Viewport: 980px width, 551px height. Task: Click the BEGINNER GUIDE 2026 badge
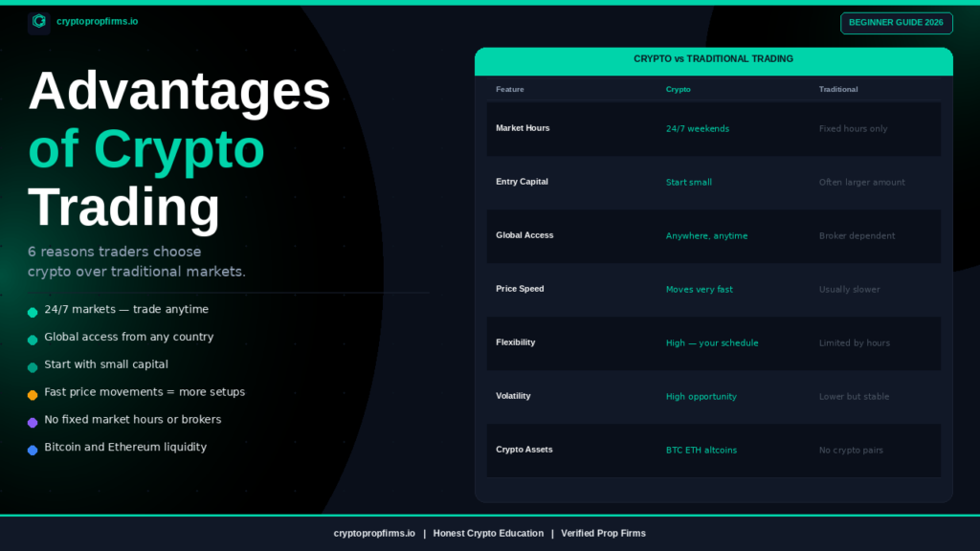pyautogui.click(x=896, y=23)
